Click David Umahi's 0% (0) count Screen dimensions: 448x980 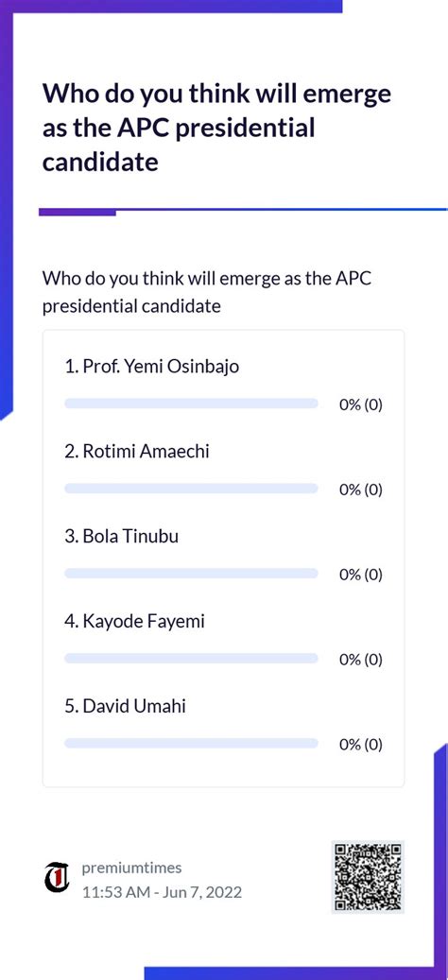coord(360,745)
